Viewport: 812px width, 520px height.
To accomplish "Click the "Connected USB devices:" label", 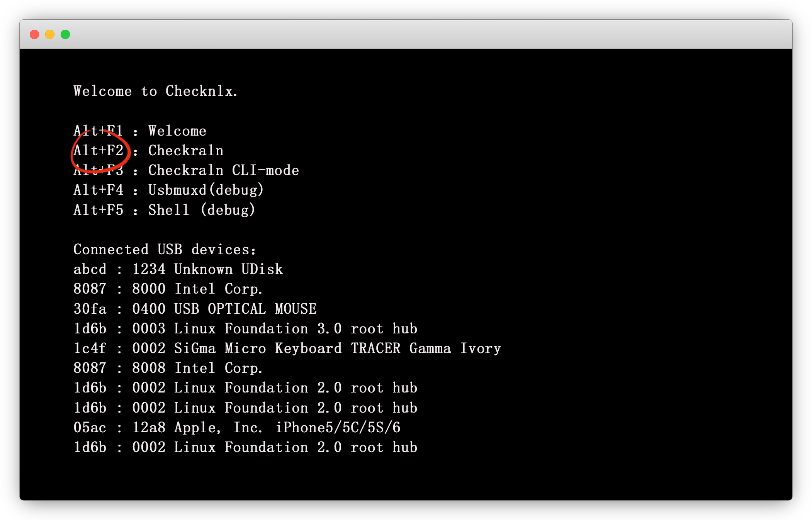I will click(x=165, y=250).
